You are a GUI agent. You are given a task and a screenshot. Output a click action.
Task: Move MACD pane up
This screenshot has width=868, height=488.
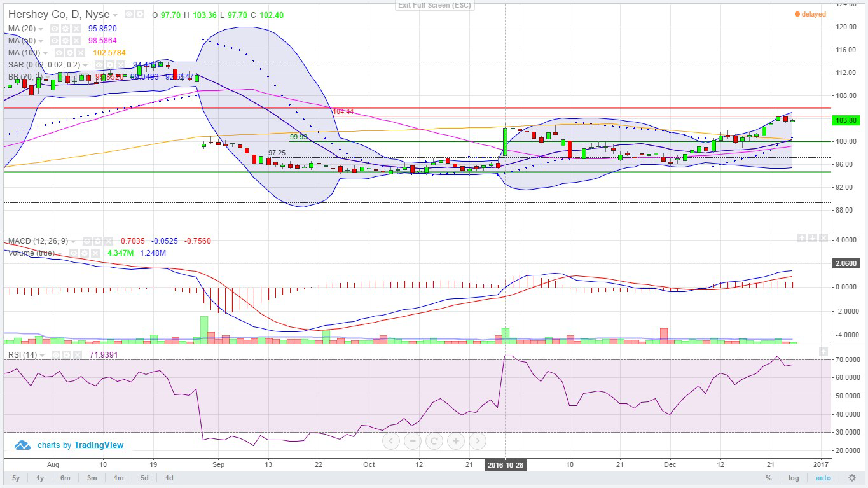click(802, 238)
